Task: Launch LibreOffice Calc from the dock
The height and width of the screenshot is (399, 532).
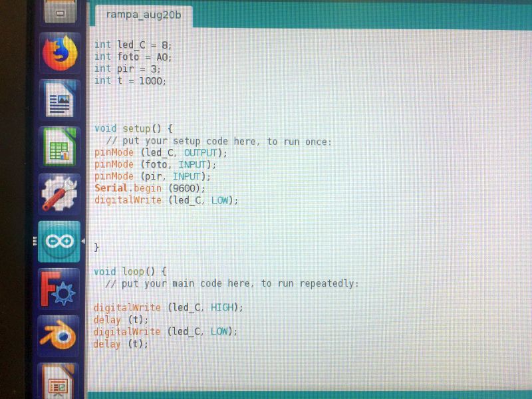Action: pyautogui.click(x=60, y=147)
